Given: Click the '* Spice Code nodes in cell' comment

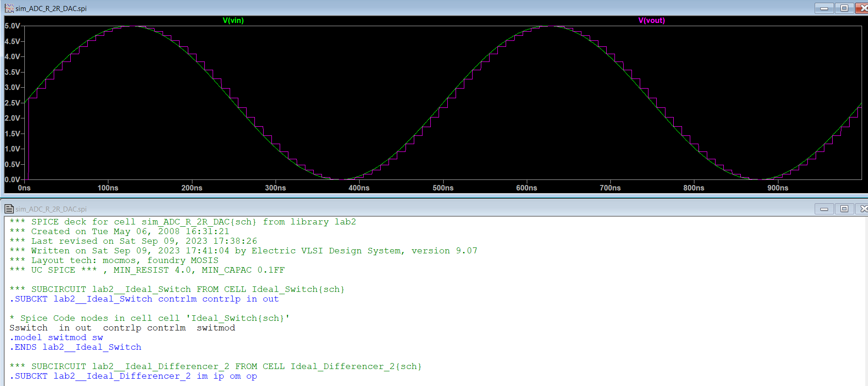Looking at the screenshot, I should 150,319.
